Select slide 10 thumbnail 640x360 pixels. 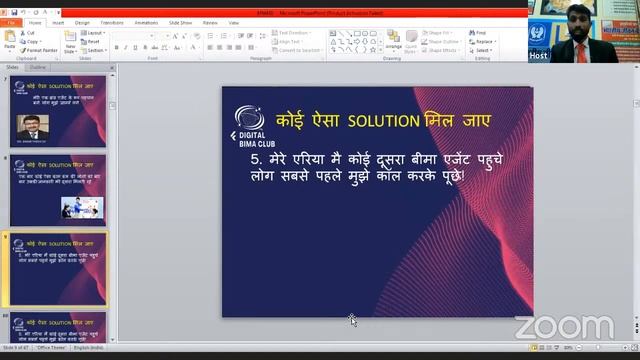click(58, 327)
